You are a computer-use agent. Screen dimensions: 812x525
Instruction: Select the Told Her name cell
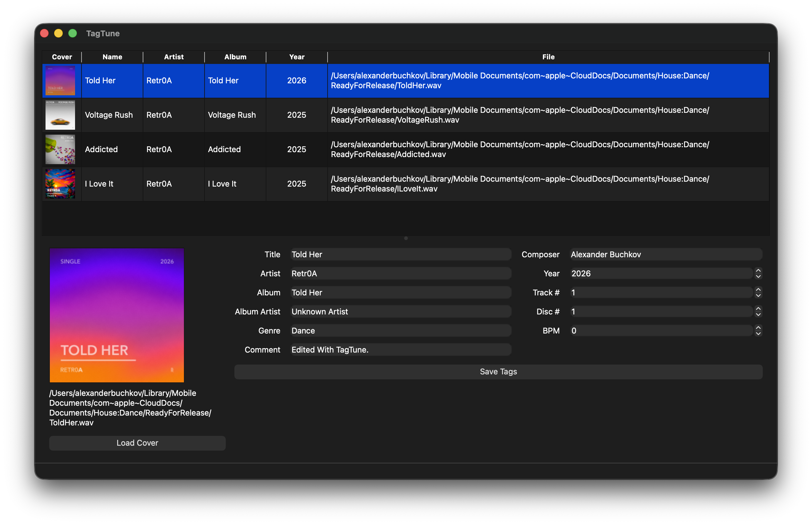112,81
